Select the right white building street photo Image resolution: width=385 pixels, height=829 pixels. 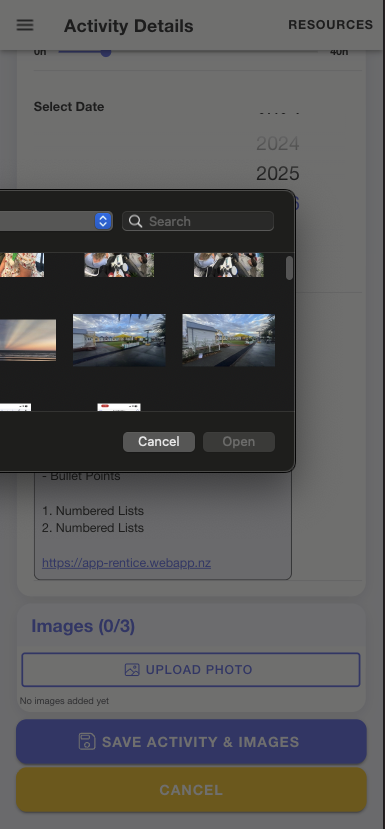click(x=228, y=340)
